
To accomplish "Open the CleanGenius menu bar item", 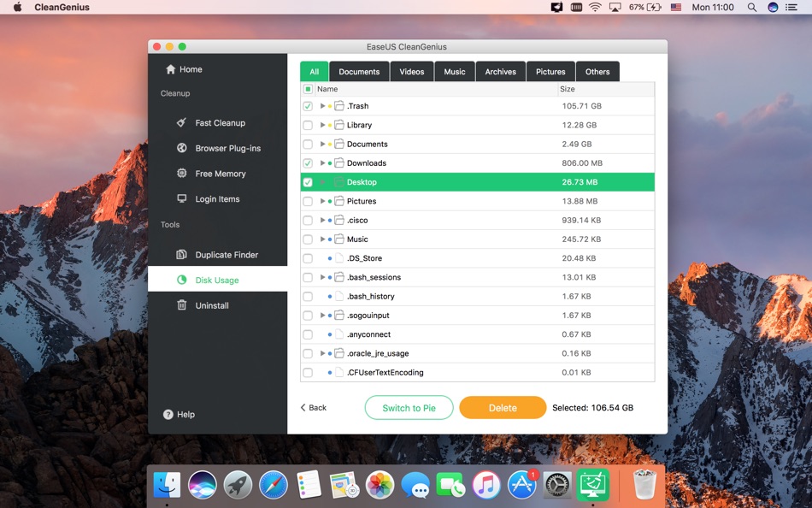I will pyautogui.click(x=62, y=7).
